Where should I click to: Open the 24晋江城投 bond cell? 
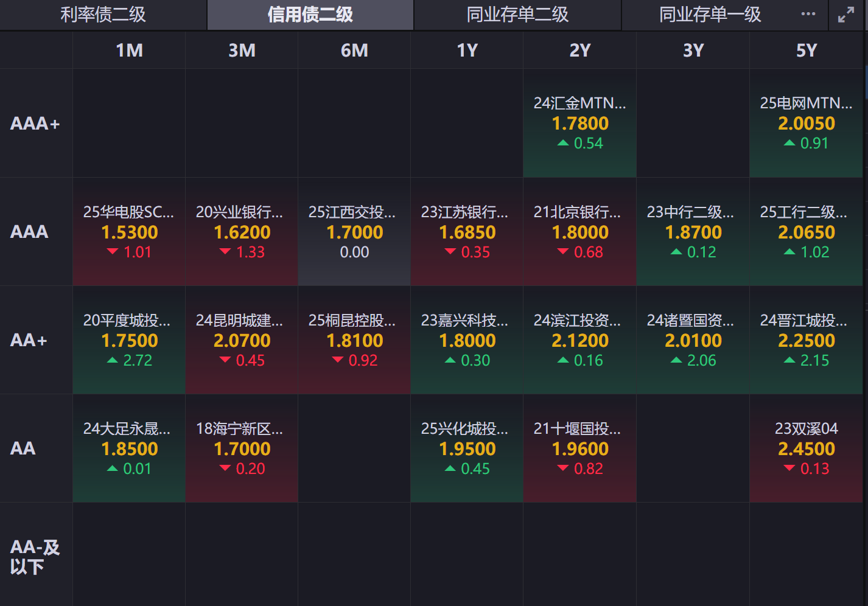click(806, 340)
